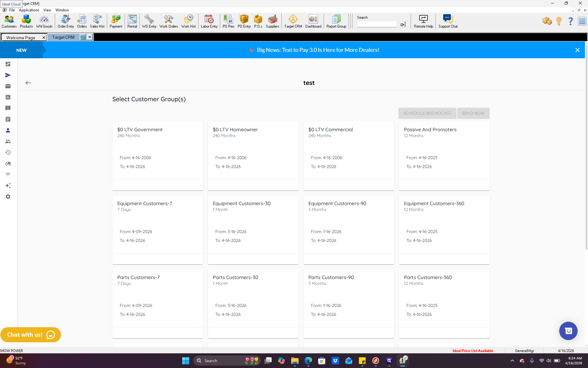This screenshot has width=588, height=368.
Task: Open the Products toolbar icon
Action: pyautogui.click(x=26, y=21)
